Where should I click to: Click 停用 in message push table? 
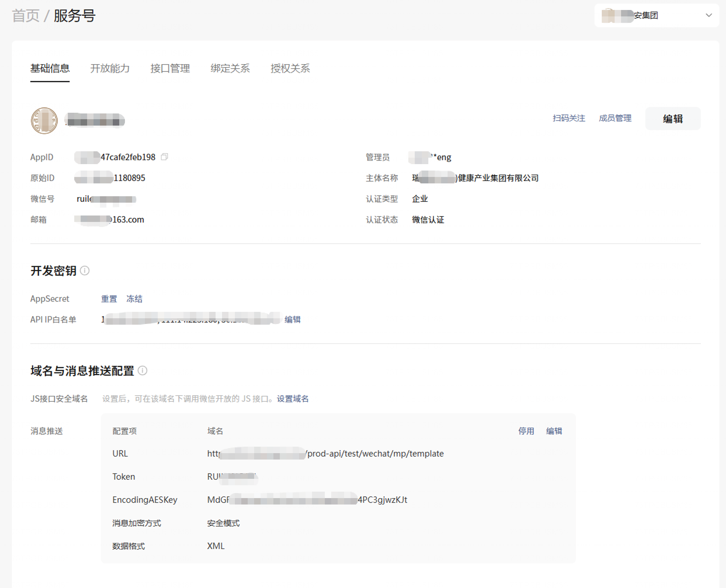tap(526, 431)
